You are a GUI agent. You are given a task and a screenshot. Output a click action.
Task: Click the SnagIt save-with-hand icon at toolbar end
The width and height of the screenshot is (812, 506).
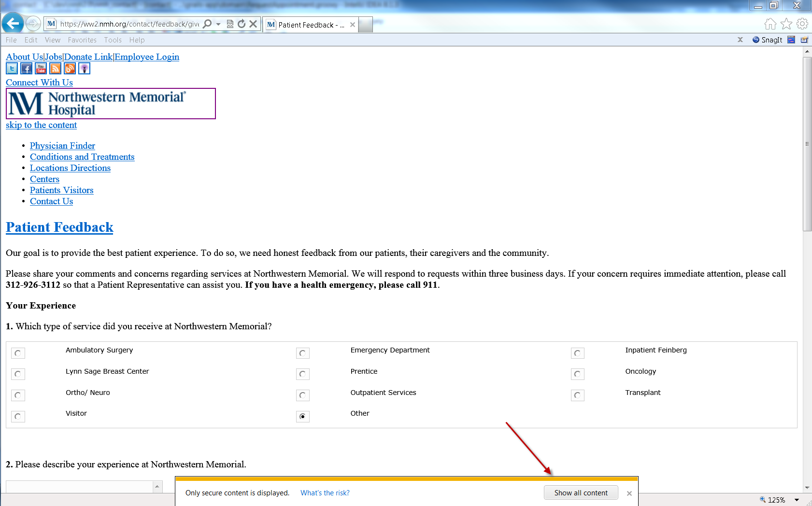(x=804, y=40)
